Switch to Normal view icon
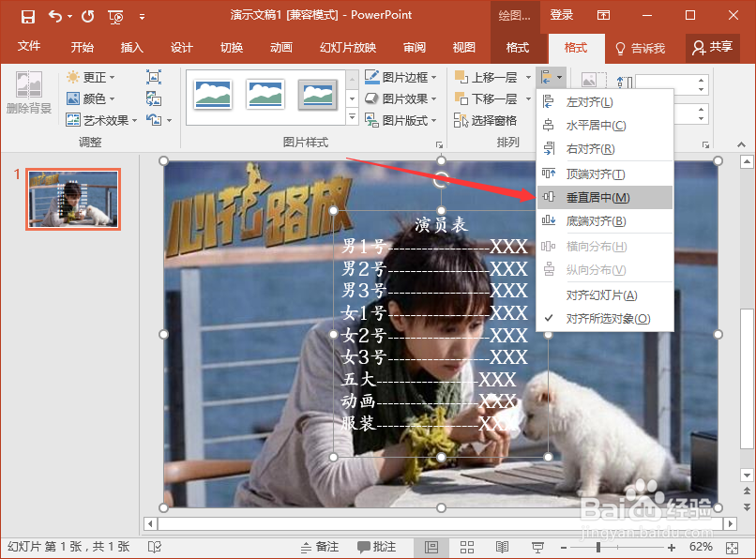 (431, 547)
